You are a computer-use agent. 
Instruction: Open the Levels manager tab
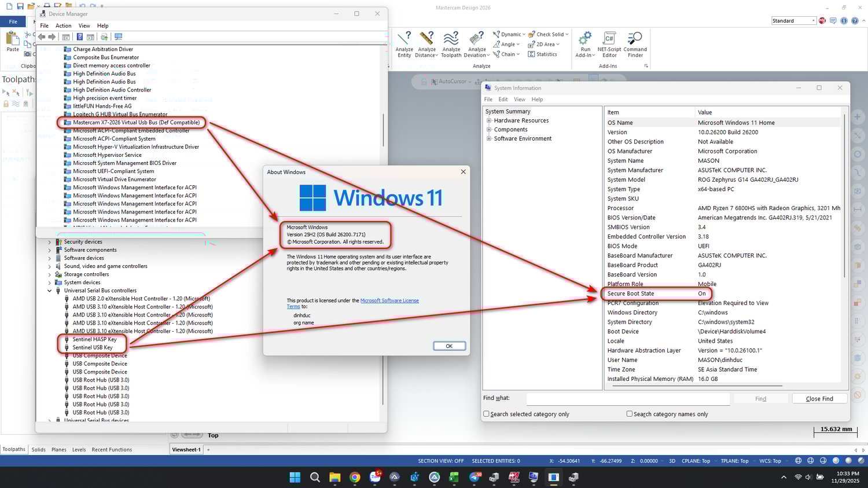click(x=79, y=450)
